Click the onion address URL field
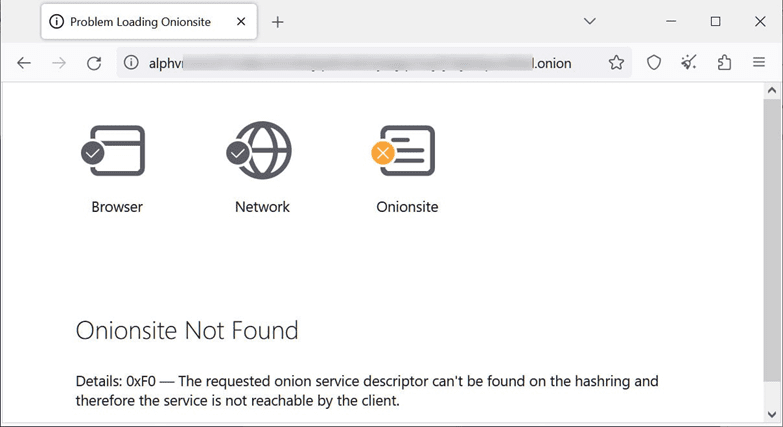This screenshot has width=783, height=427. point(360,63)
